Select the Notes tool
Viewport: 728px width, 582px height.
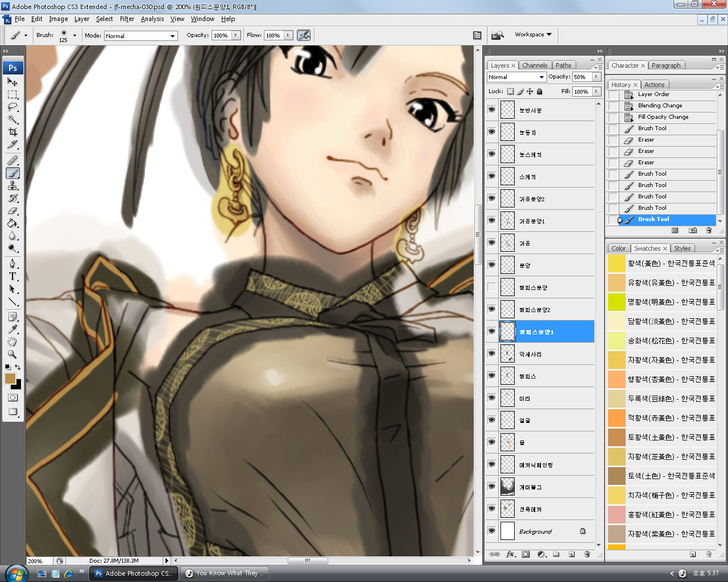[13, 317]
